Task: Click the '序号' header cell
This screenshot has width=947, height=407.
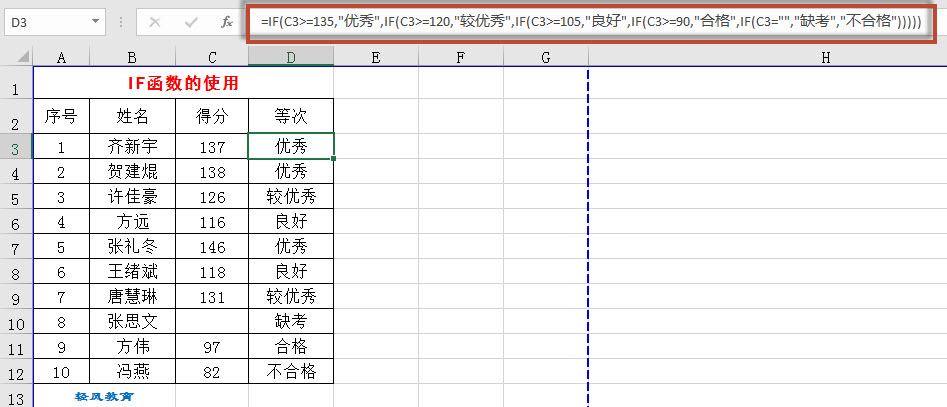Action: pos(61,116)
